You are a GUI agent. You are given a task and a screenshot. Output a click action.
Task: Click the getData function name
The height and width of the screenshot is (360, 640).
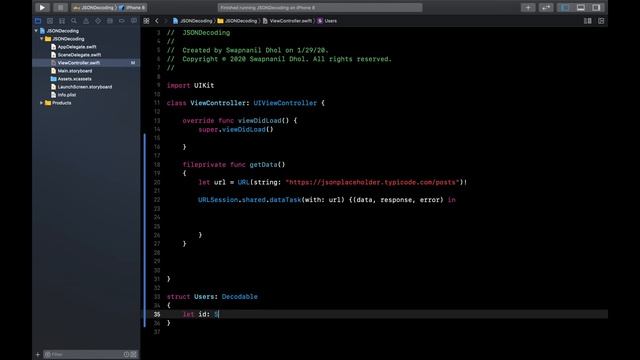[x=263, y=164]
